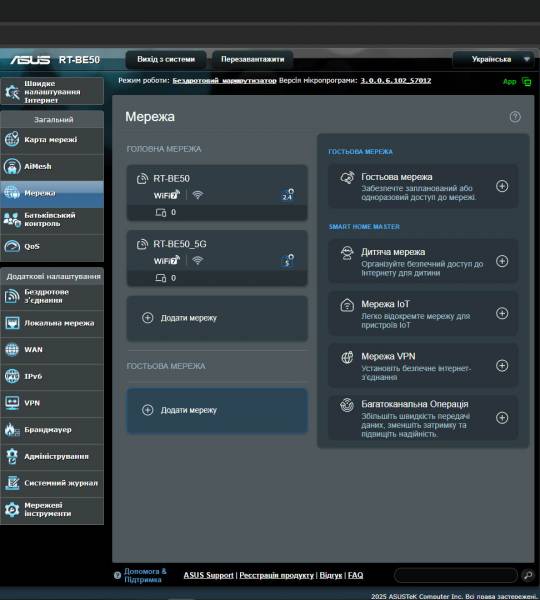Open the help question mark icon beside Мережа

click(515, 117)
